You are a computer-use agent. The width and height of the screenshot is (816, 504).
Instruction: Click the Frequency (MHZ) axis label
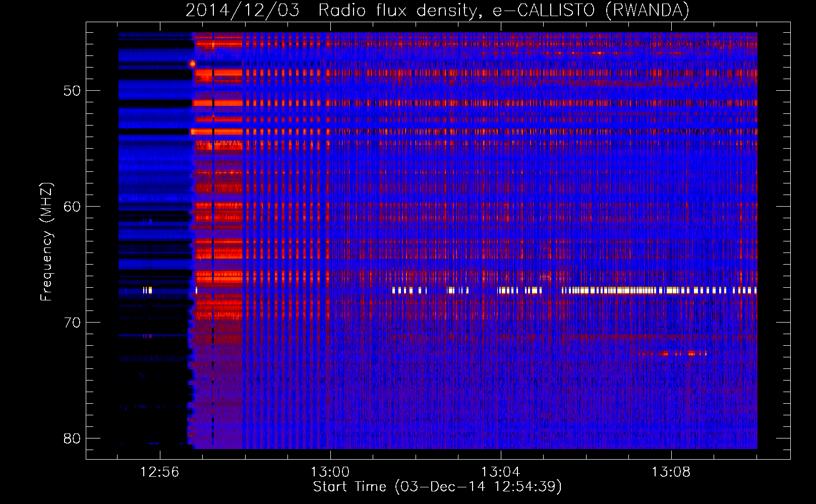46,241
